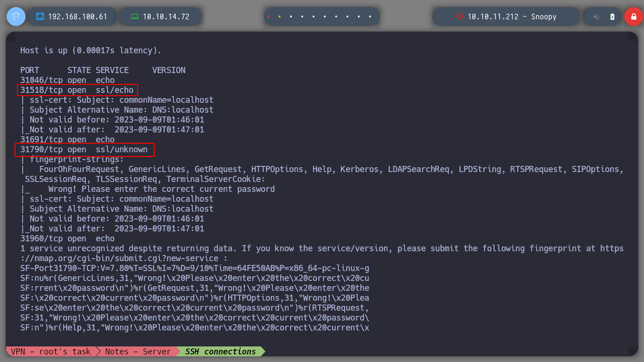Click the 'SF-Port31790-TCP:V=7.80' fingerprint line
This screenshot has height=362, width=644.
coord(195,268)
